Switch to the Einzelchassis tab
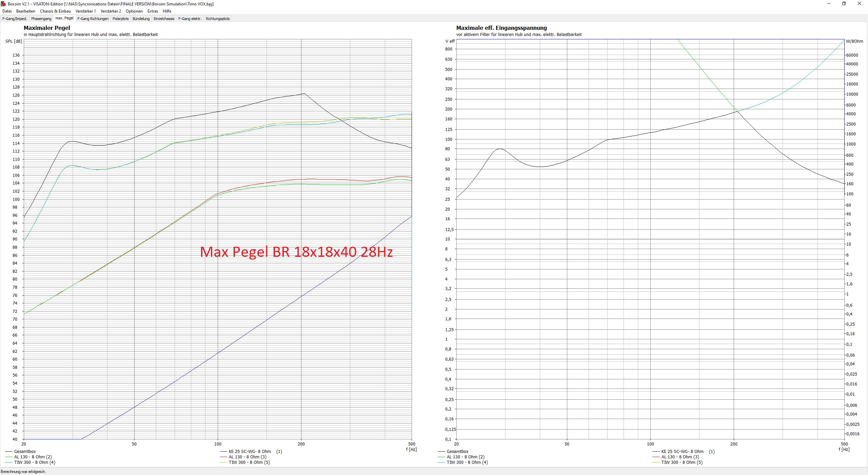 click(x=164, y=19)
